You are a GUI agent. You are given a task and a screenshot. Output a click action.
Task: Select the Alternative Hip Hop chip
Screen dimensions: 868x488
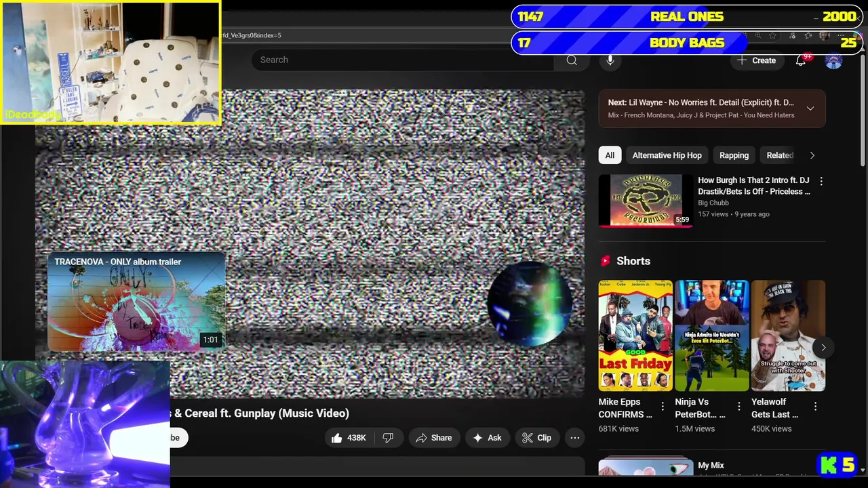click(667, 155)
